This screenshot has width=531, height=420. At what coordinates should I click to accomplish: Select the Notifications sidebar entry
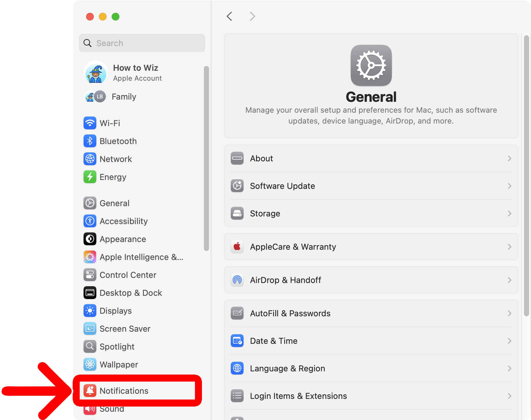point(124,391)
